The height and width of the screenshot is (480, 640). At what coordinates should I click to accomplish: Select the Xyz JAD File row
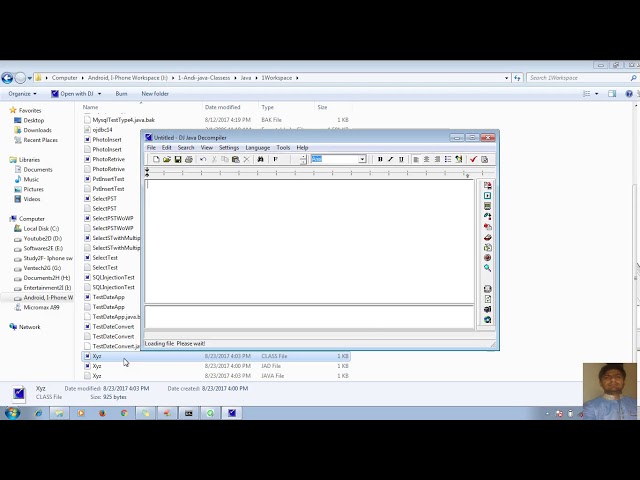point(216,366)
